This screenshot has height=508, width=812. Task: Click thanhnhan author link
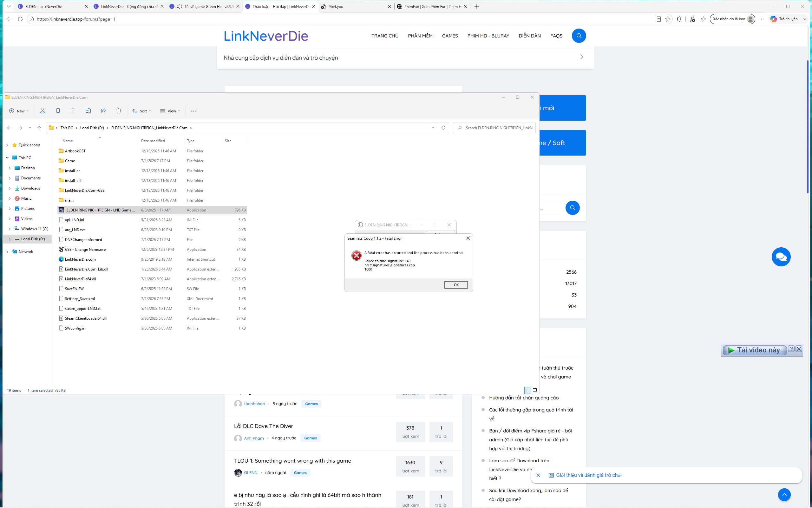coord(254,404)
